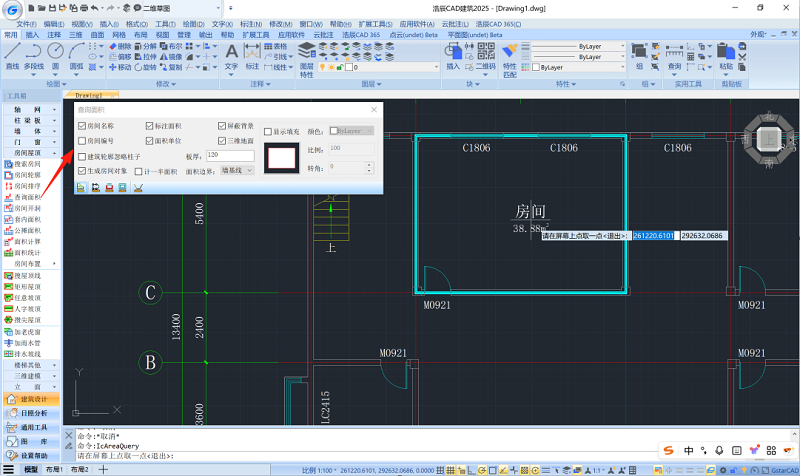Switch to the 布局1 tab
This screenshot has height=476, width=800.
pyautogui.click(x=54, y=469)
